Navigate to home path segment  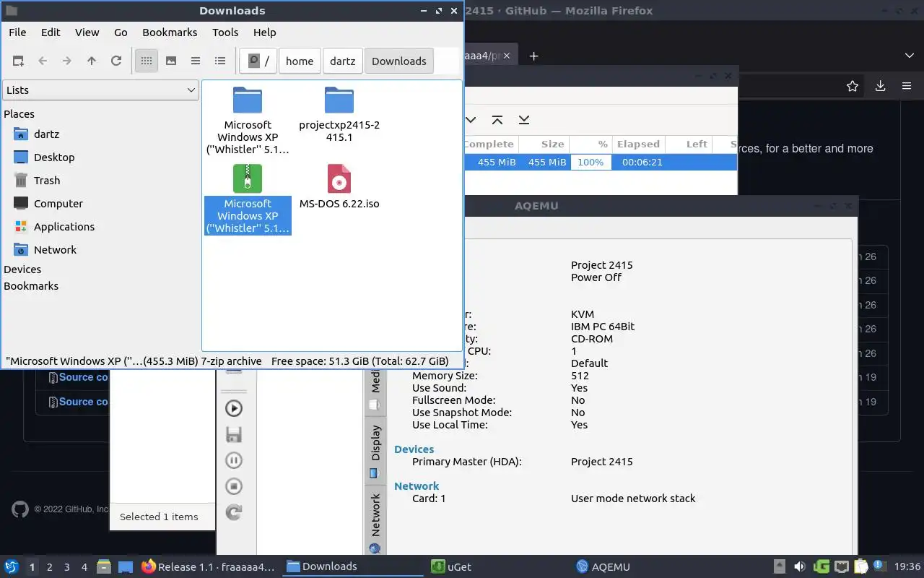(300, 61)
